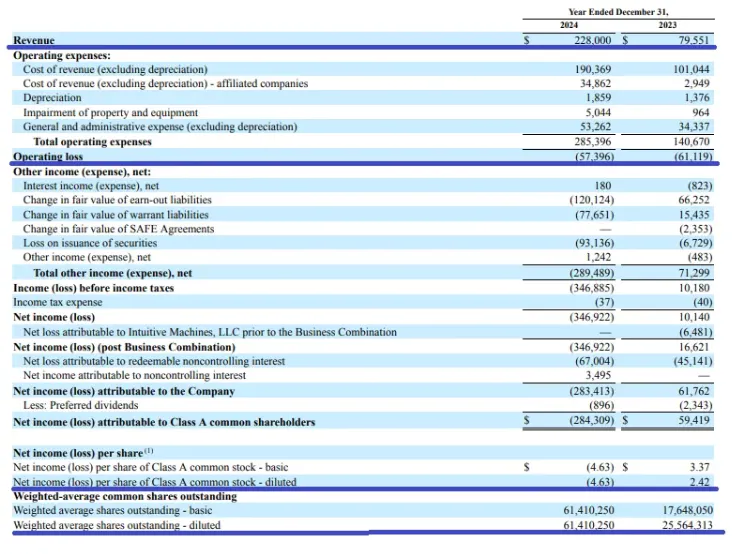Click noncontrolling interest value 3,495
The height and width of the screenshot is (554, 733).
pyautogui.click(x=598, y=375)
